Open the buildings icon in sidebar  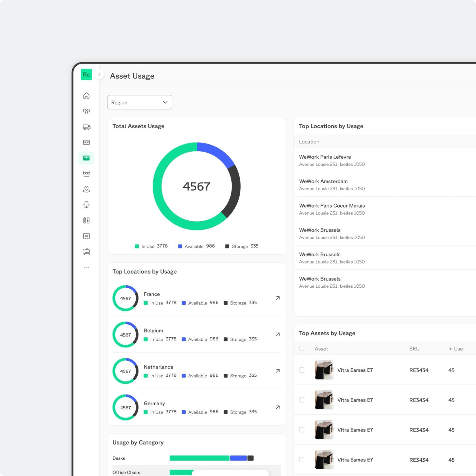[x=86, y=220]
